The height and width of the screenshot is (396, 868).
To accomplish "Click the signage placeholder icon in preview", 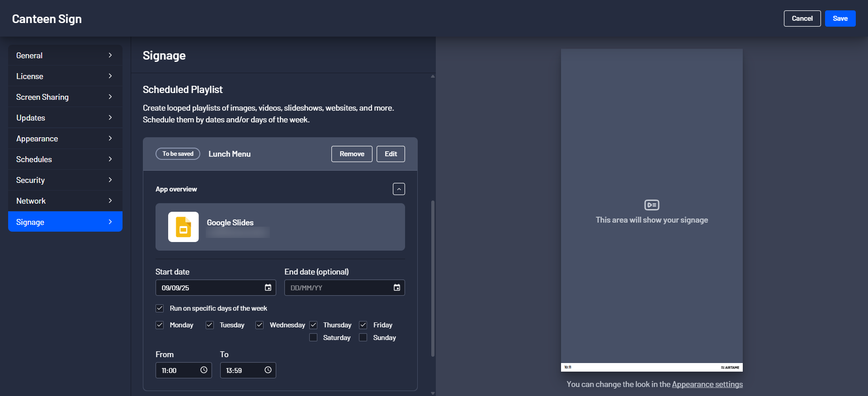I will [x=651, y=205].
